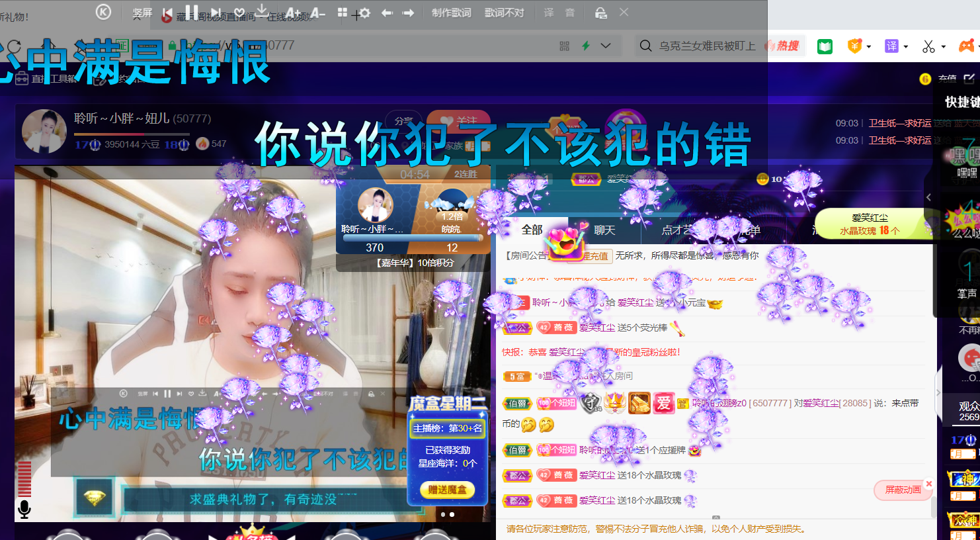Viewport: 980px width, 540px height.
Task: Collapse the chat panel arrow
Action: 928,197
